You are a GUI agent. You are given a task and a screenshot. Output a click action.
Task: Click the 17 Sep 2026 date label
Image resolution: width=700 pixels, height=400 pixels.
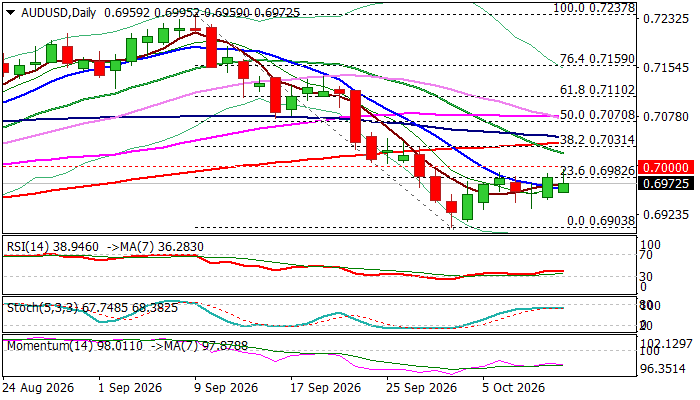coord(325,388)
